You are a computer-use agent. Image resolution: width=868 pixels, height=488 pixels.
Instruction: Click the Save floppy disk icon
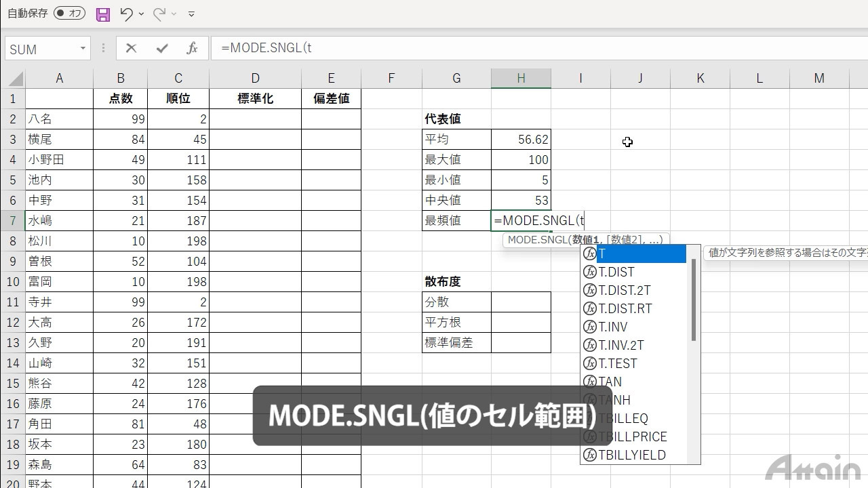point(103,14)
